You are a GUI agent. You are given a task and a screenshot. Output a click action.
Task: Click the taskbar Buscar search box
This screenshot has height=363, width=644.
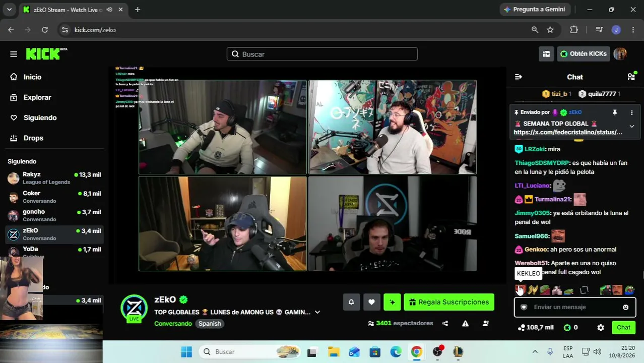coord(250,352)
